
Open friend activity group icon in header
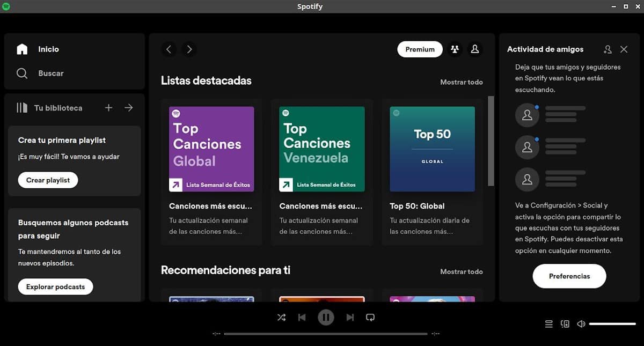pyautogui.click(x=455, y=49)
